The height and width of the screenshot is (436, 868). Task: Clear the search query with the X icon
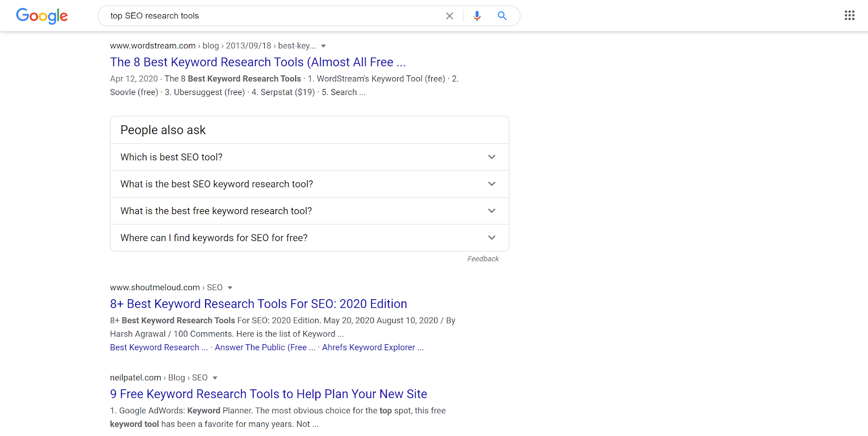(449, 16)
